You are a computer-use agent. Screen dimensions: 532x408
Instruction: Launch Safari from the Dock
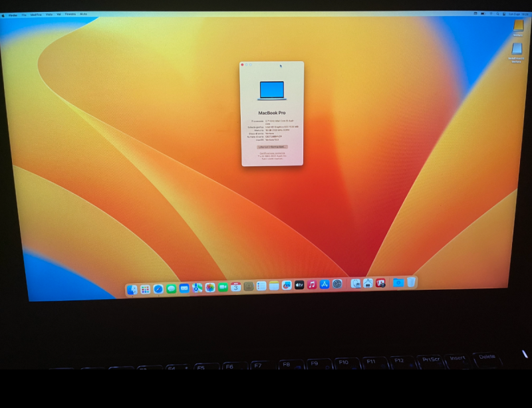158,289
